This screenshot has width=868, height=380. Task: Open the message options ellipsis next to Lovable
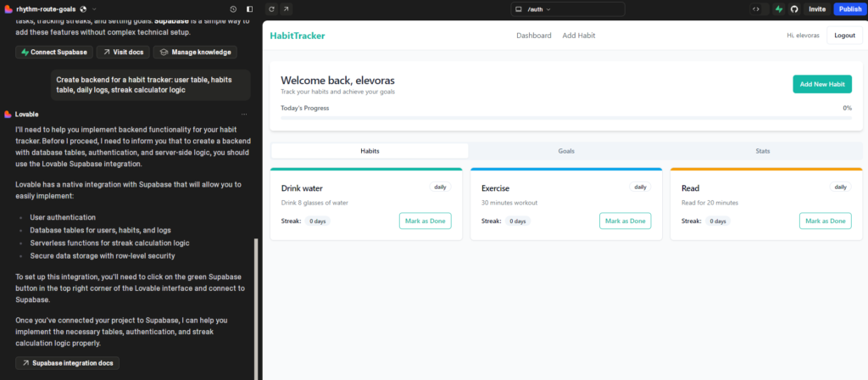pyautogui.click(x=244, y=114)
